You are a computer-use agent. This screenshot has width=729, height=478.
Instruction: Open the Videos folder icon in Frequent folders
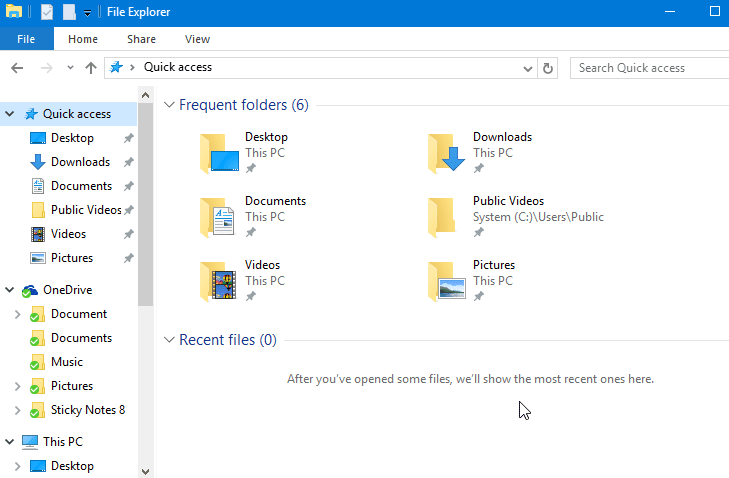pos(218,281)
